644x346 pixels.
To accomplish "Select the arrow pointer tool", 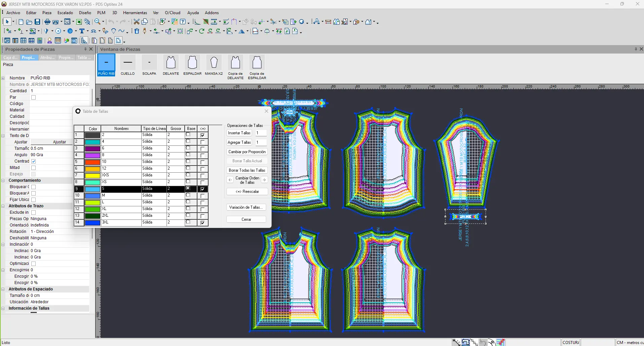I will coord(7,22).
